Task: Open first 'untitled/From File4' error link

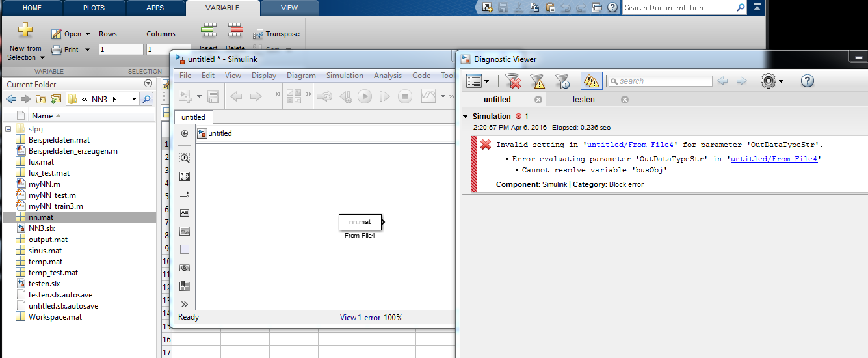Action: pos(630,145)
